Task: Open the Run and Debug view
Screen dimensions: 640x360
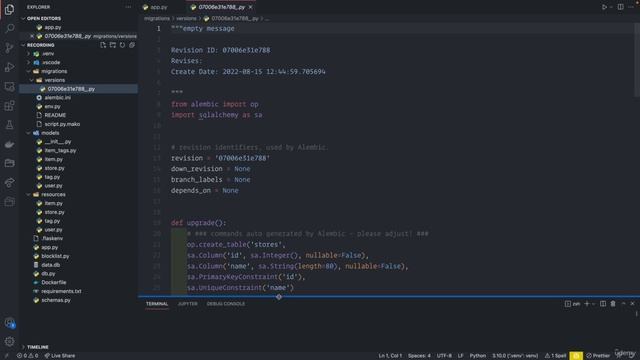Action: click(9, 67)
